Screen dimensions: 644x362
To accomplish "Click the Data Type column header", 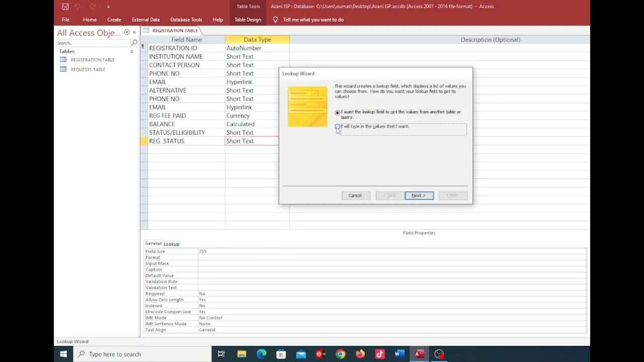I will (258, 40).
